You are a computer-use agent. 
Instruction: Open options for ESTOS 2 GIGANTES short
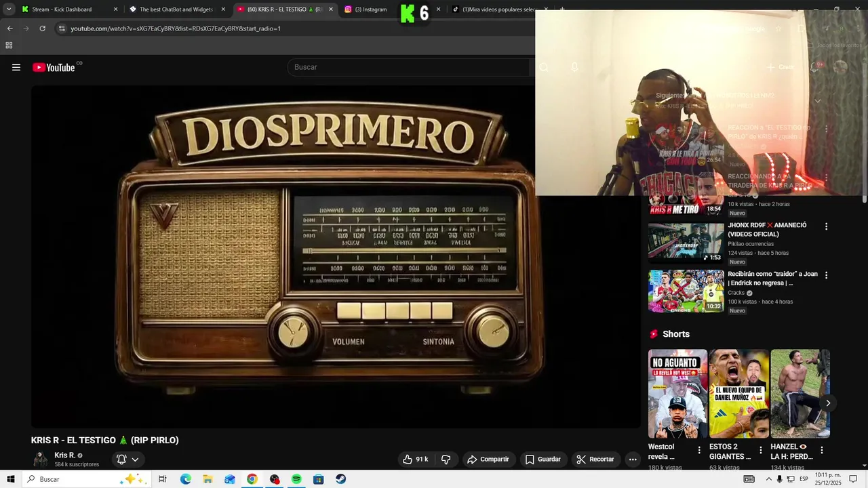pos(760,450)
